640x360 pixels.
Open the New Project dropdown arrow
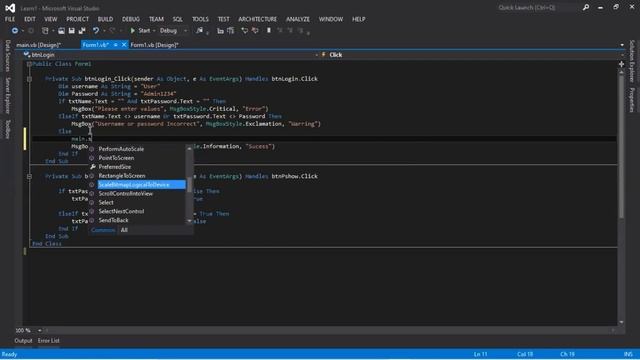click(x=53, y=31)
